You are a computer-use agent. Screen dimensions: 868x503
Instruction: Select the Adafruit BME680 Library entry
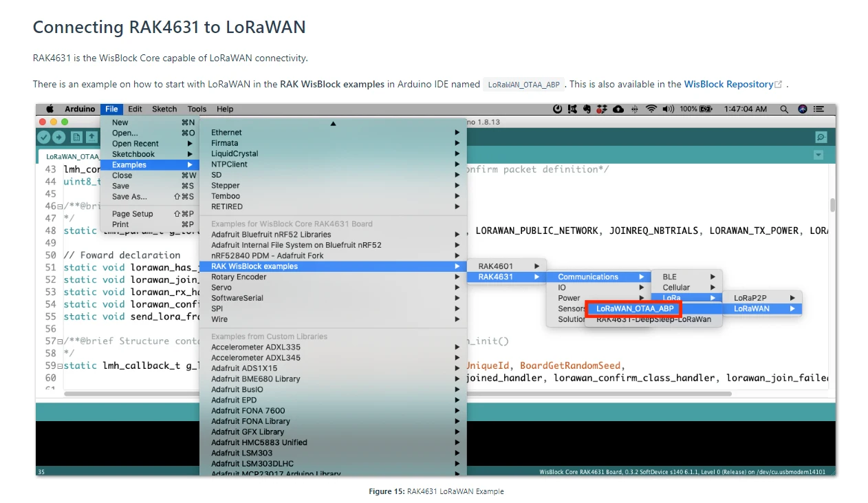click(x=333, y=379)
